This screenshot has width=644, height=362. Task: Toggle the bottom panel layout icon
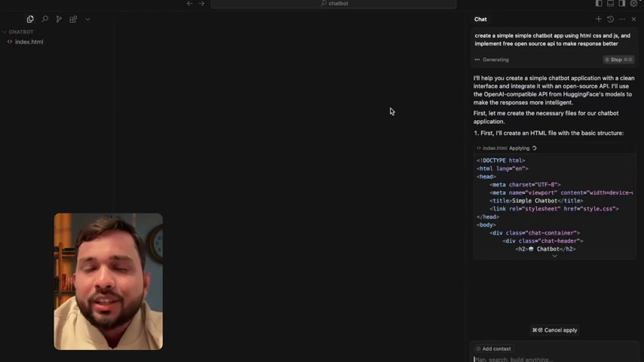tap(610, 3)
